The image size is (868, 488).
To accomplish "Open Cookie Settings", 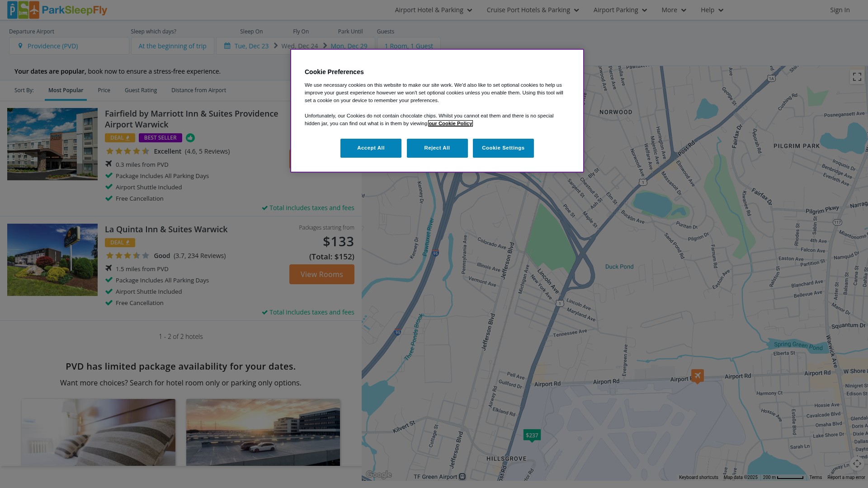I will point(503,148).
